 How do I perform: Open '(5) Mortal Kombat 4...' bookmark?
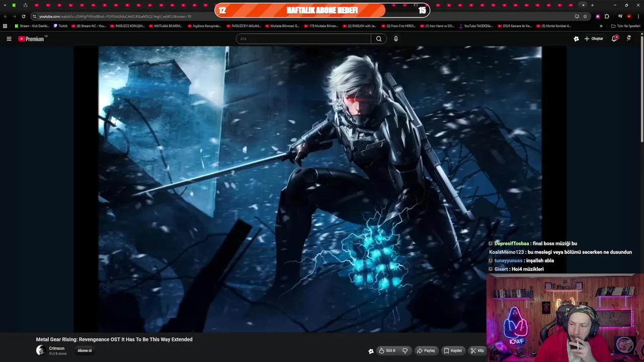click(x=553, y=26)
